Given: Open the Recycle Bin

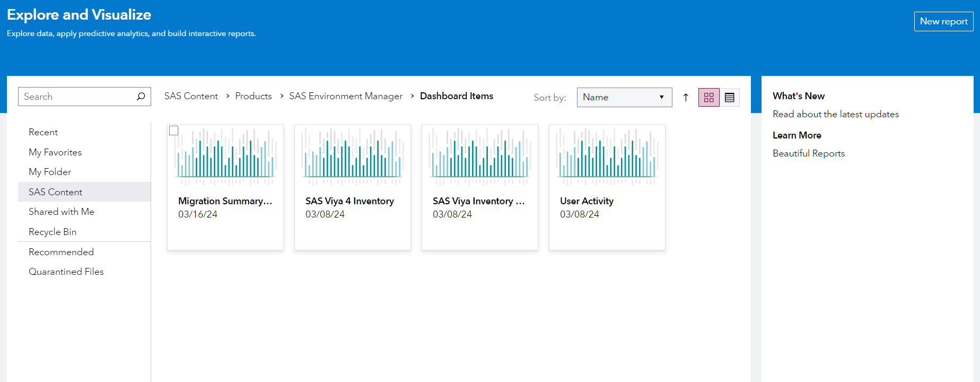Looking at the screenshot, I should click(52, 232).
